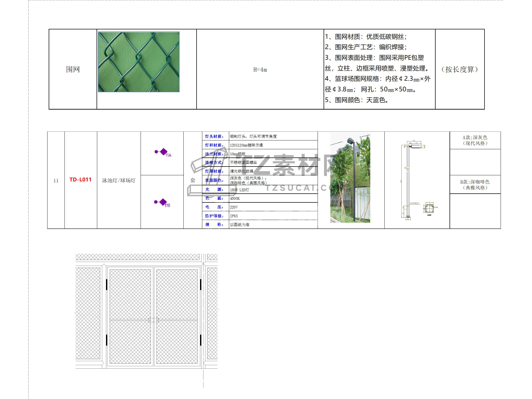The image size is (532, 399).
Task: Click the 围网 name cell
Action: point(73,70)
